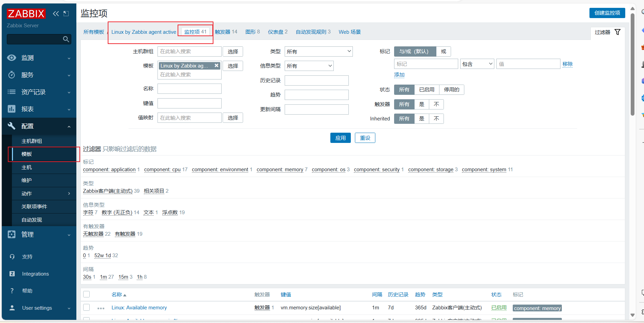Click the kiosk mode icon beside Zabbix logo

click(66, 14)
